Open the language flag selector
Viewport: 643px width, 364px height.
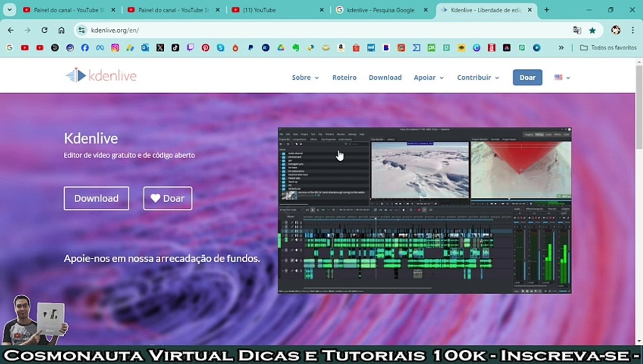562,77
